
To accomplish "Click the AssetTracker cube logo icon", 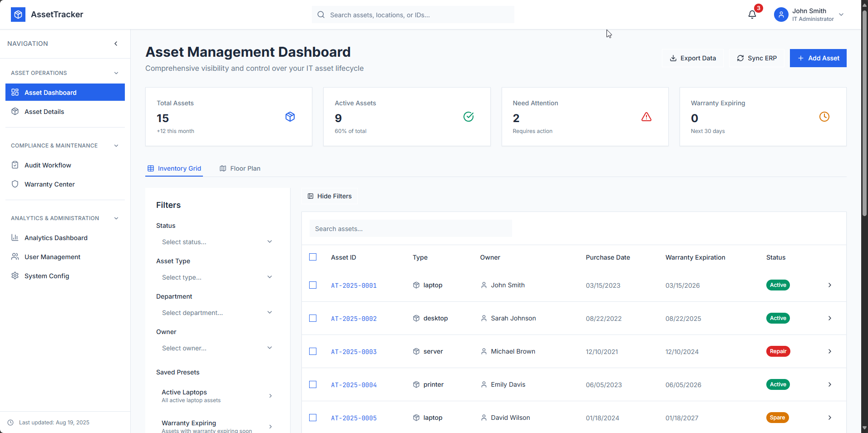I will tap(18, 15).
